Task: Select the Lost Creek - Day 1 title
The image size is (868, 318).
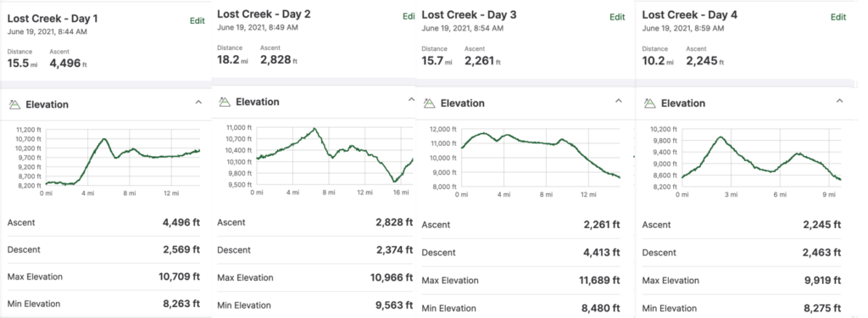Action: (x=53, y=19)
